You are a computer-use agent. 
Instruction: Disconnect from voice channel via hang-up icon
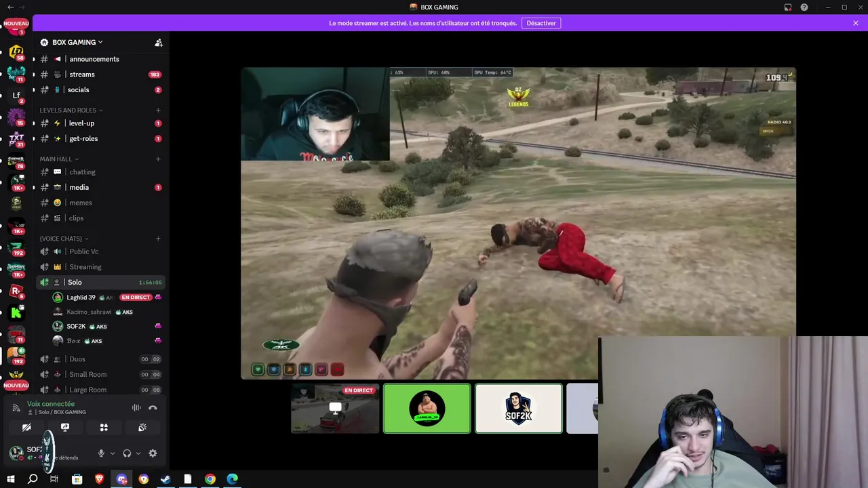pos(153,407)
